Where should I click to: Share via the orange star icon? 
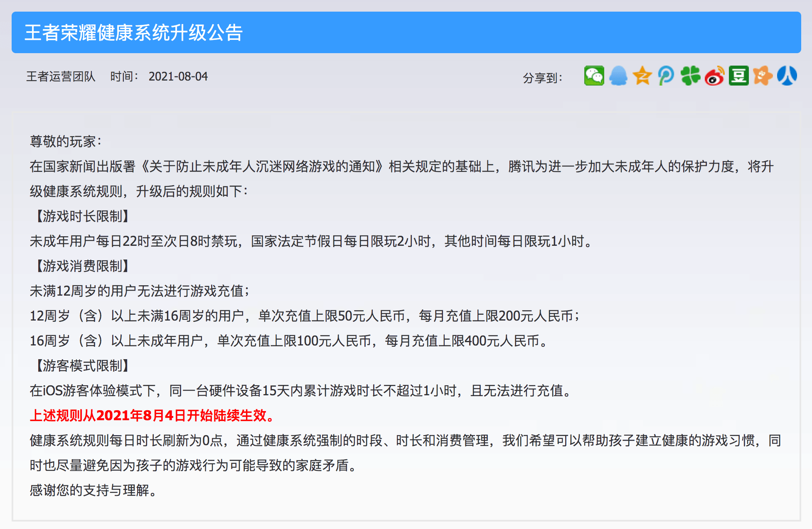(761, 76)
